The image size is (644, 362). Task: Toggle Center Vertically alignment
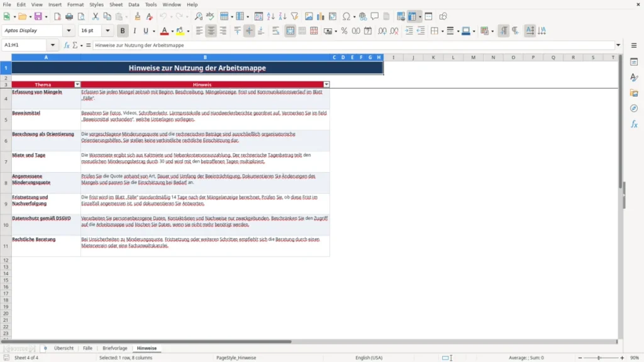pos(249,31)
